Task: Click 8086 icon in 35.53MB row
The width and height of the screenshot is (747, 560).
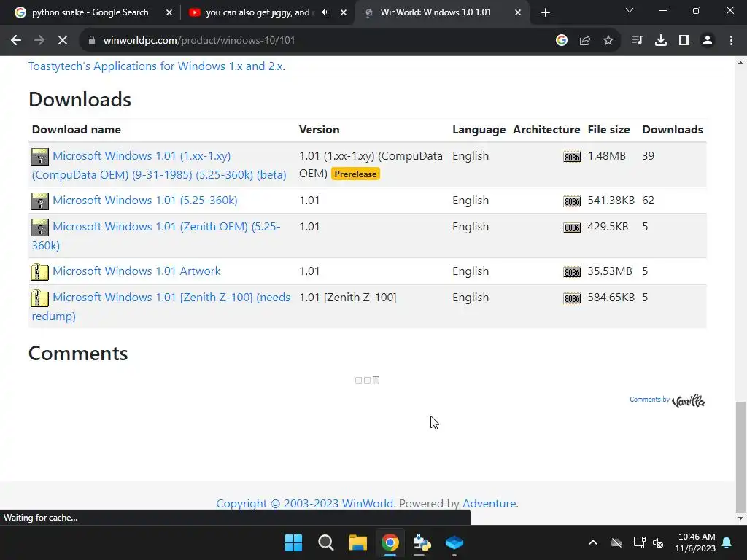Action: 572,272
